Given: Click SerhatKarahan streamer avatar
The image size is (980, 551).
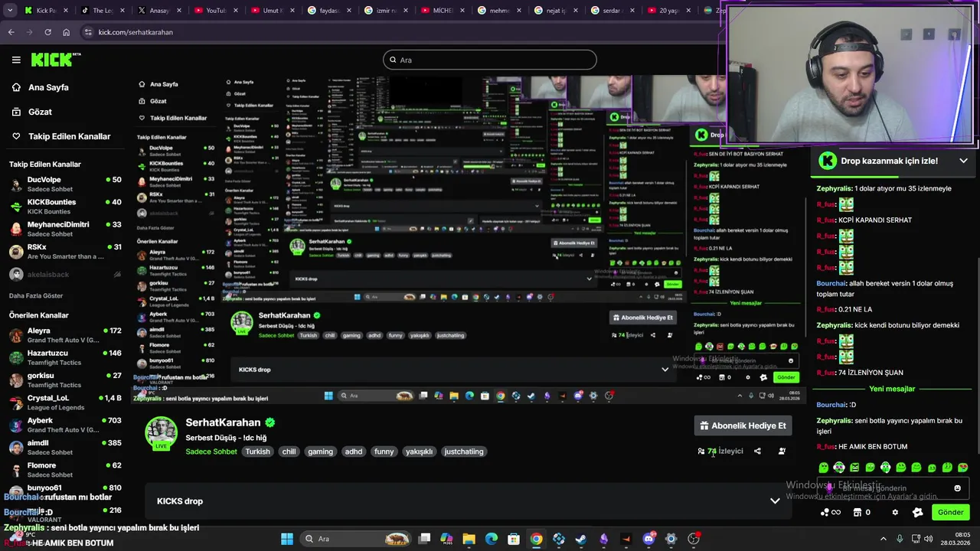Looking at the screenshot, I should [162, 433].
